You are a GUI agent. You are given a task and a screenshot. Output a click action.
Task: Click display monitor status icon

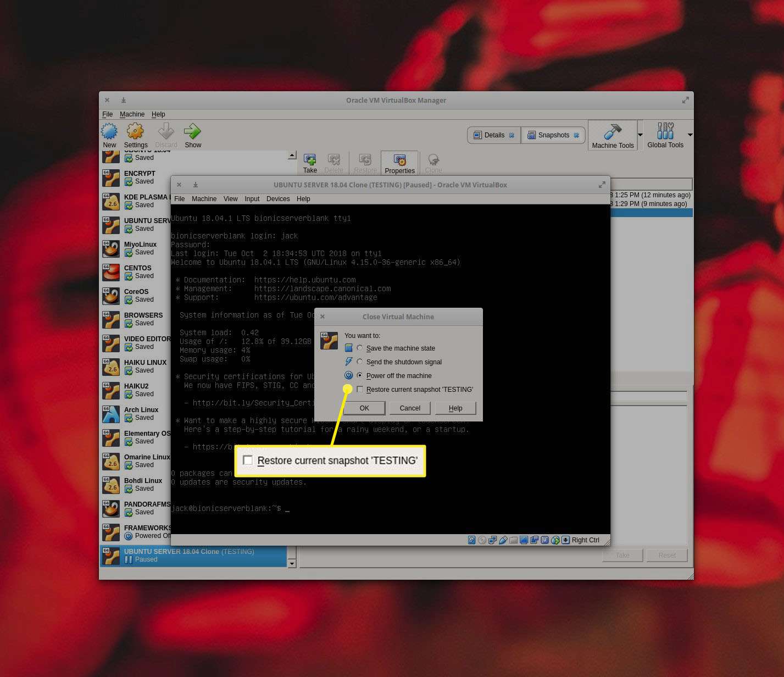(x=524, y=540)
